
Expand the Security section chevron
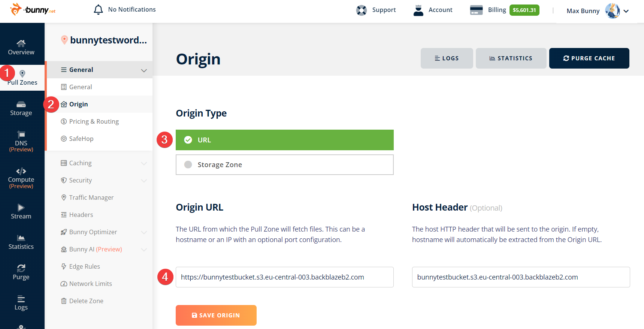144,181
